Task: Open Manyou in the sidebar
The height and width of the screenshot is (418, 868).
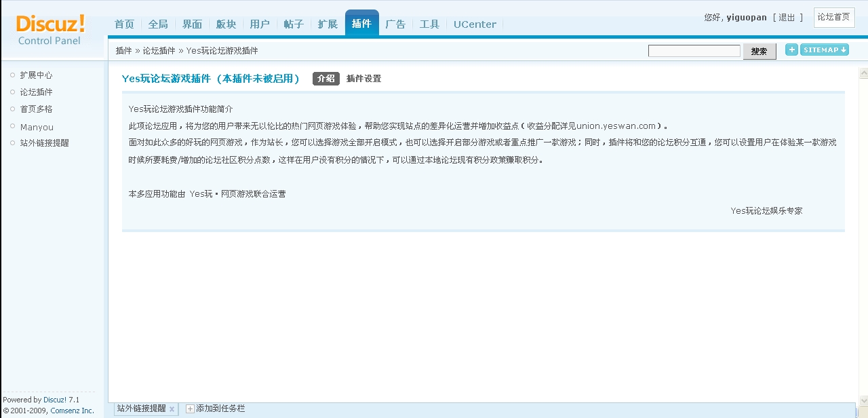Action: pyautogui.click(x=37, y=127)
